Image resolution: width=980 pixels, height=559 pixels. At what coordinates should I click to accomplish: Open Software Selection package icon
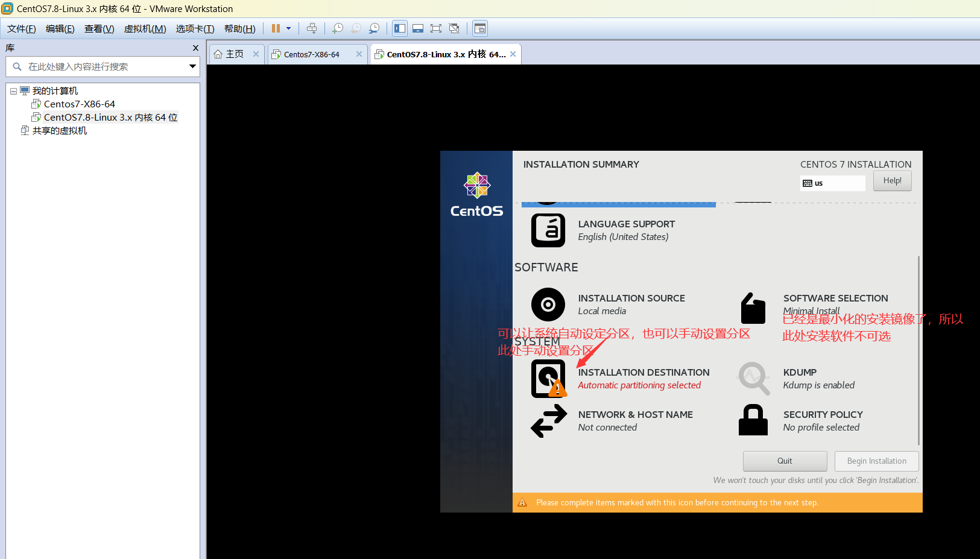(x=753, y=308)
